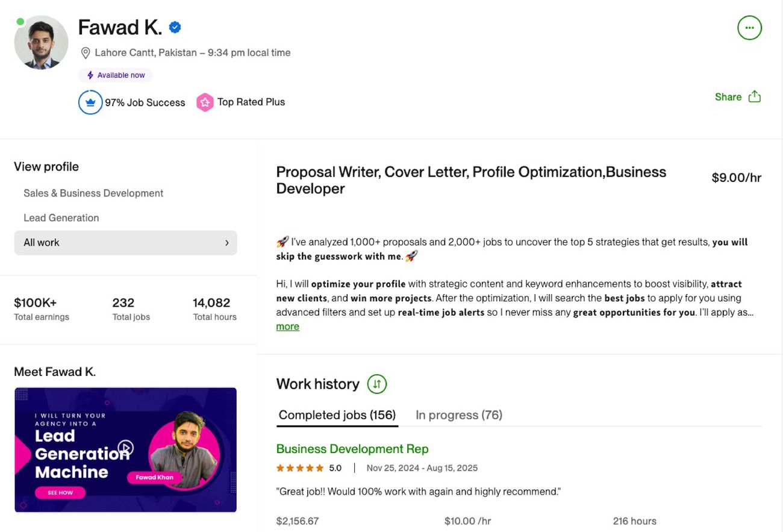Click the Share upload icon

pyautogui.click(x=755, y=97)
